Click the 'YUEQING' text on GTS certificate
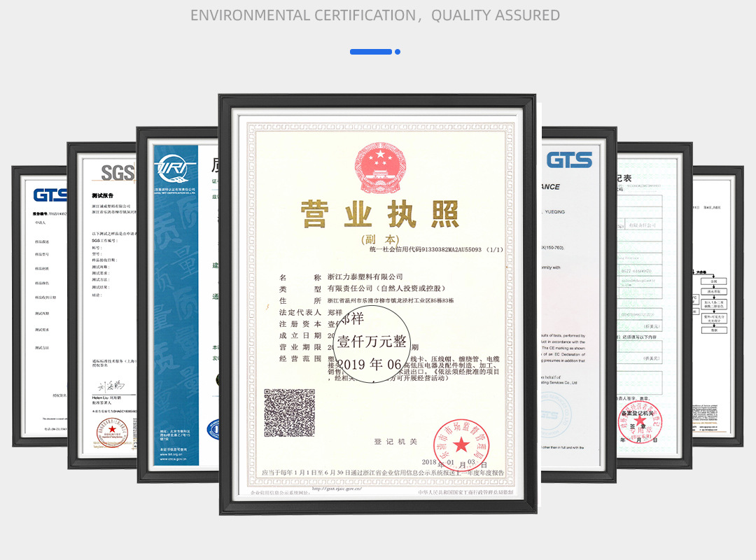The width and height of the screenshot is (756, 560). [554, 211]
